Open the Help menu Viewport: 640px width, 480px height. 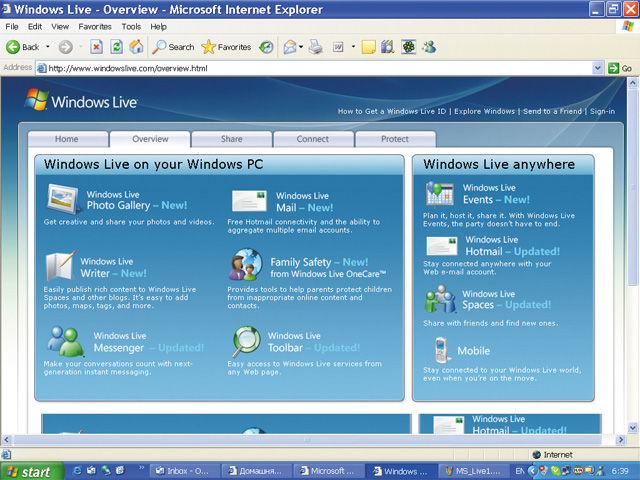click(158, 27)
